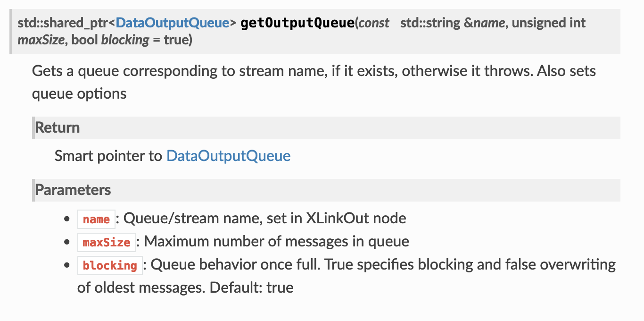The width and height of the screenshot is (644, 321).
Task: Follow DataOutputQueue link under Return section
Action: point(228,156)
